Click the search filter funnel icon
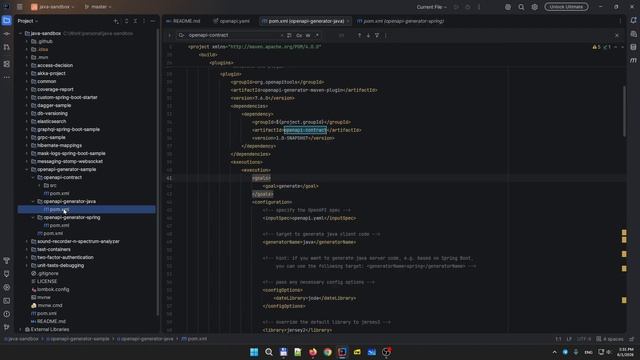 (x=377, y=36)
